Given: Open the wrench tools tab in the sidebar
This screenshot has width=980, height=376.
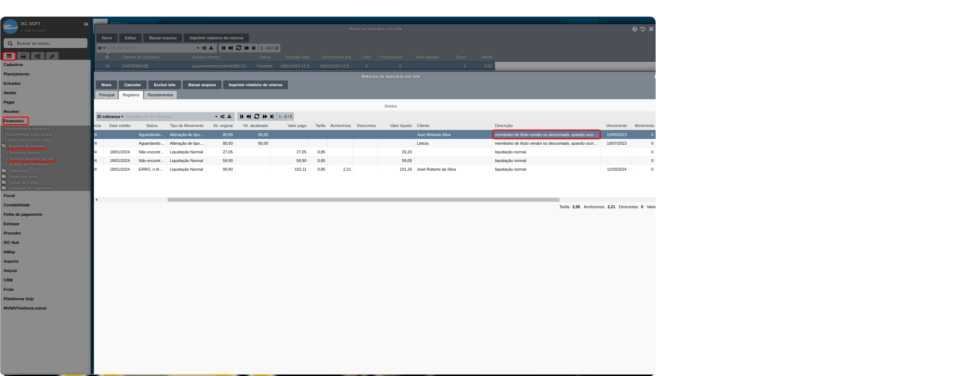Looking at the screenshot, I should point(52,56).
